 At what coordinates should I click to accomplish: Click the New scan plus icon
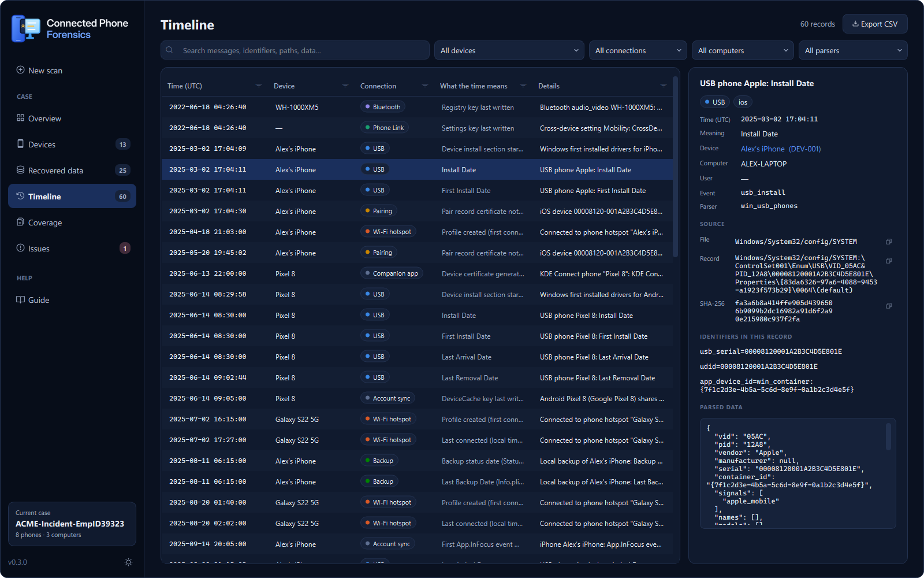(20, 70)
